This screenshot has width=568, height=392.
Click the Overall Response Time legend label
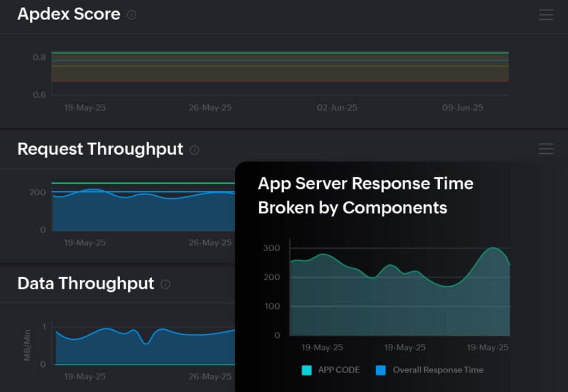(x=438, y=370)
